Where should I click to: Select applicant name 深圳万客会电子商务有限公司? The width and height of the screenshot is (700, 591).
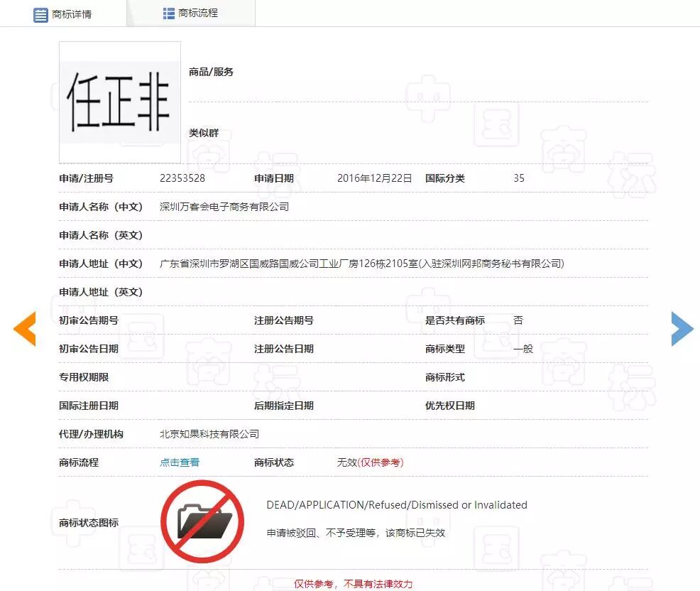pyautogui.click(x=224, y=207)
